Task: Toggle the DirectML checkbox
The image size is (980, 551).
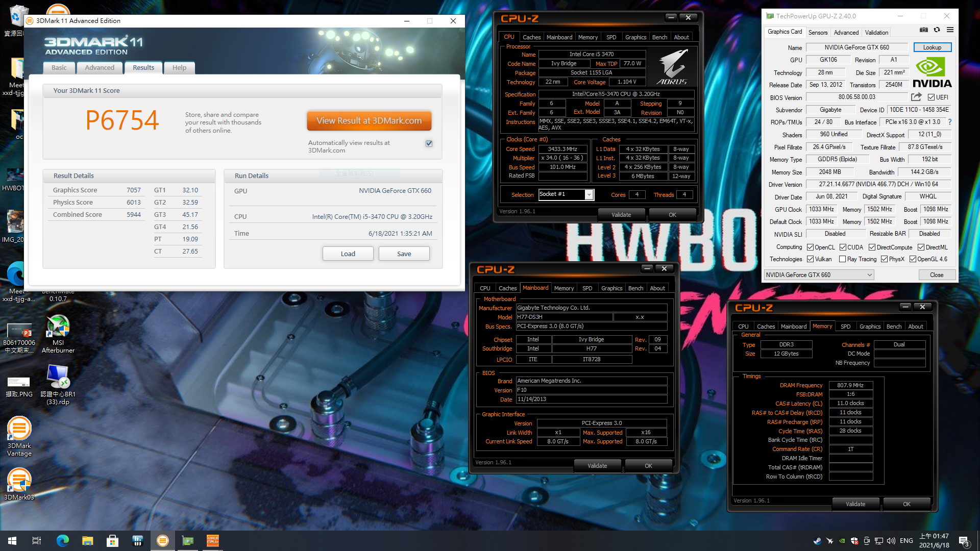Action: [921, 247]
